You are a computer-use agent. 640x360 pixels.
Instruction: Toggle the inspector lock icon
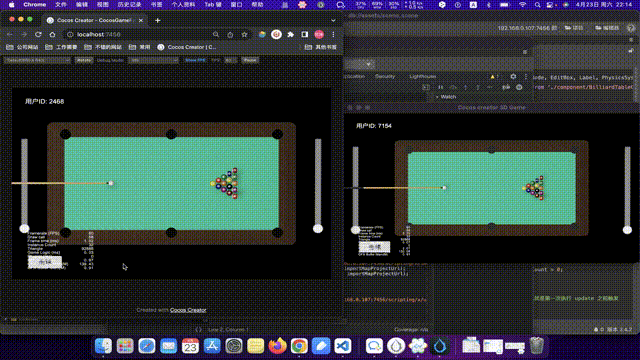(x=631, y=51)
